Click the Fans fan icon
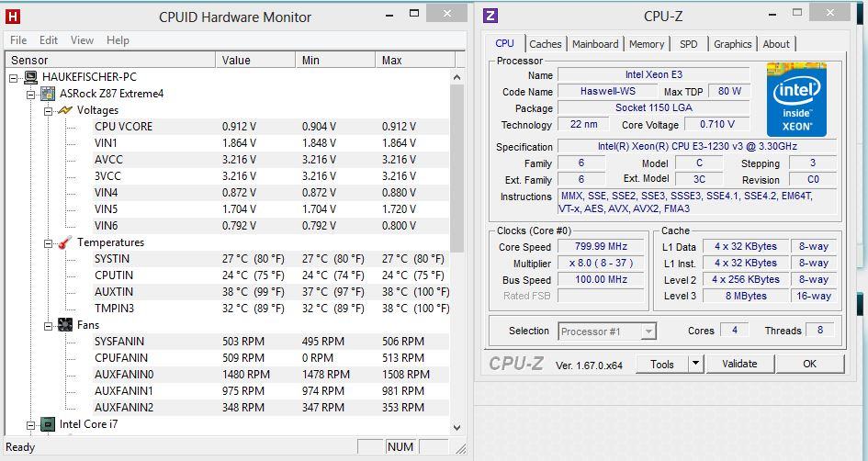 click(x=65, y=325)
